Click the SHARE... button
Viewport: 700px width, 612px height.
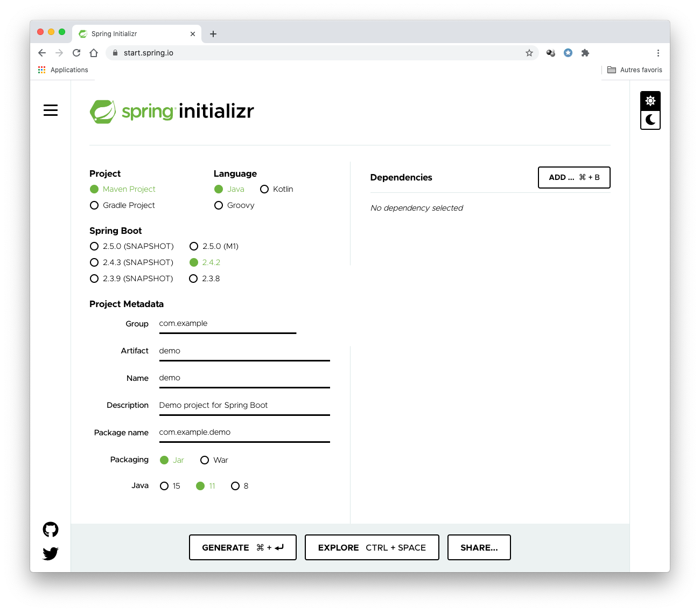(x=479, y=547)
